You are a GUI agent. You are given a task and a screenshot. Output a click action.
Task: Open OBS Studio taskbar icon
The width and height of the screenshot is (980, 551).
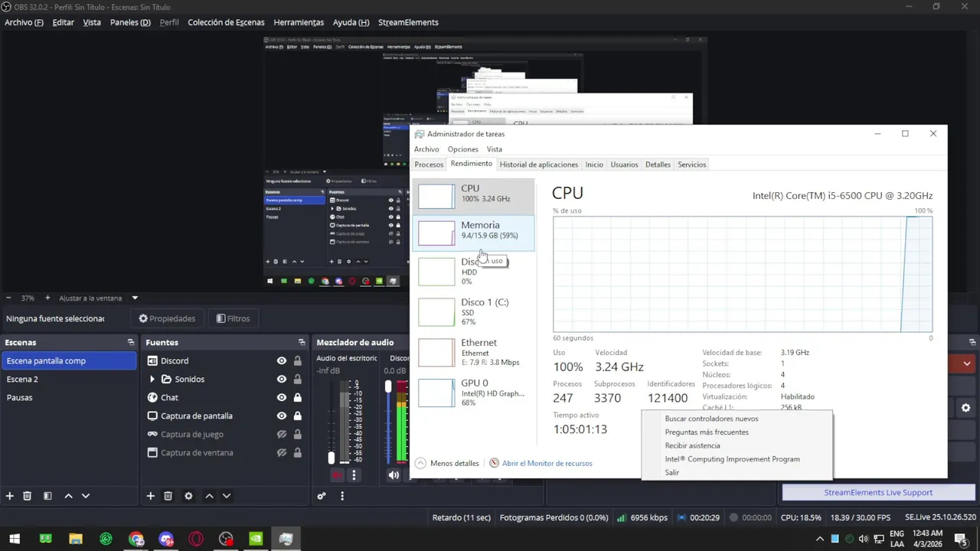tap(226, 539)
